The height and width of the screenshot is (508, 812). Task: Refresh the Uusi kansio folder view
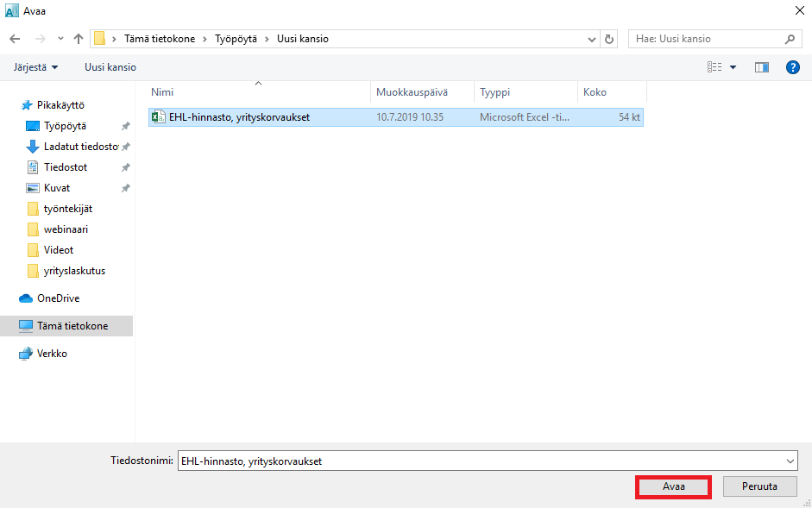[609, 39]
